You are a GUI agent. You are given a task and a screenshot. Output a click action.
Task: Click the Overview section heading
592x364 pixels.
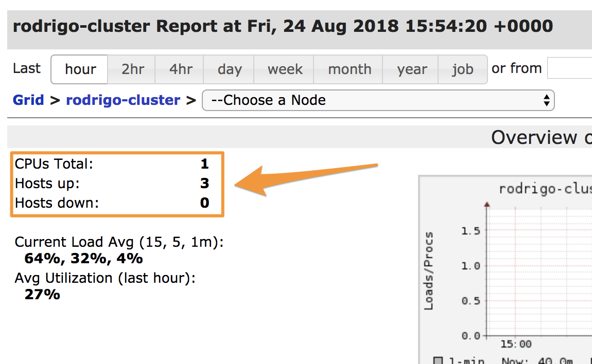click(535, 137)
